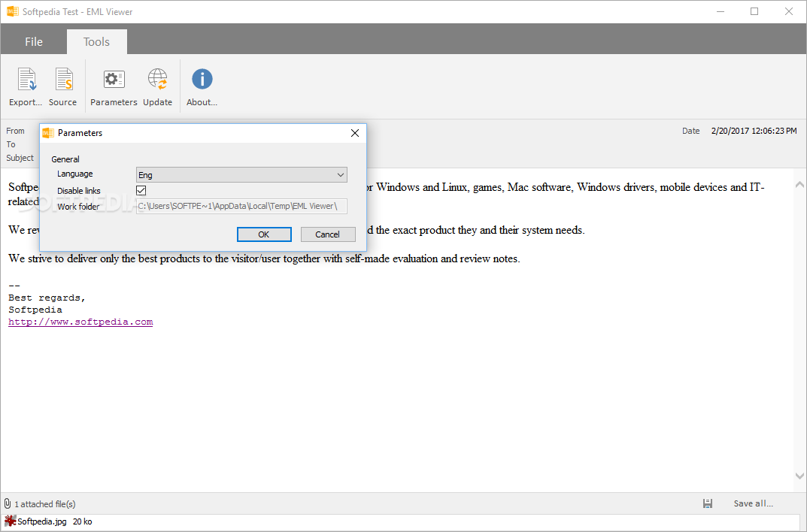Screen dimensions: 807x532
Task: Switch to the File tab
Action: point(34,41)
